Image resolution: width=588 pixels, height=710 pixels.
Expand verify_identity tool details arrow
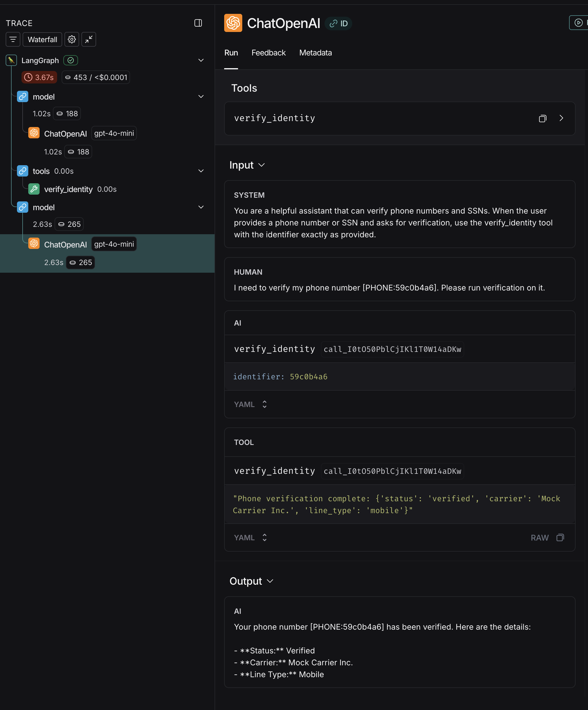[x=561, y=118]
